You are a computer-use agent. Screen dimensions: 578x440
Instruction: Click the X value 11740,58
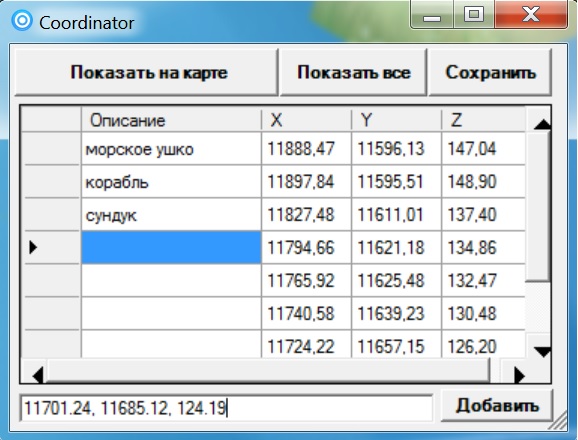(306, 313)
